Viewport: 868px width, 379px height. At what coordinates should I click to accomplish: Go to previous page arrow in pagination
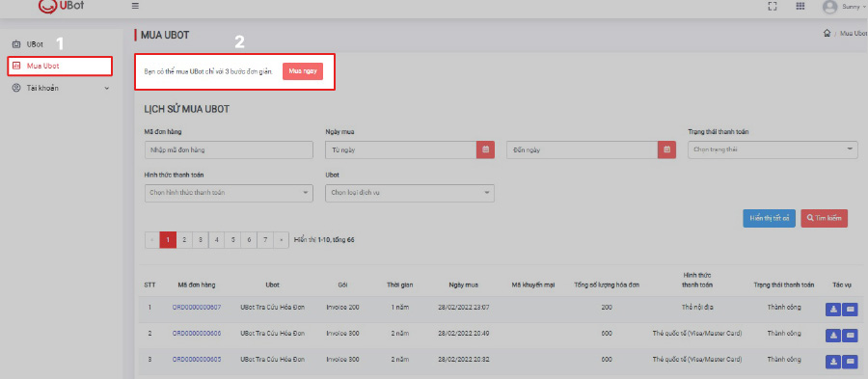click(x=152, y=240)
